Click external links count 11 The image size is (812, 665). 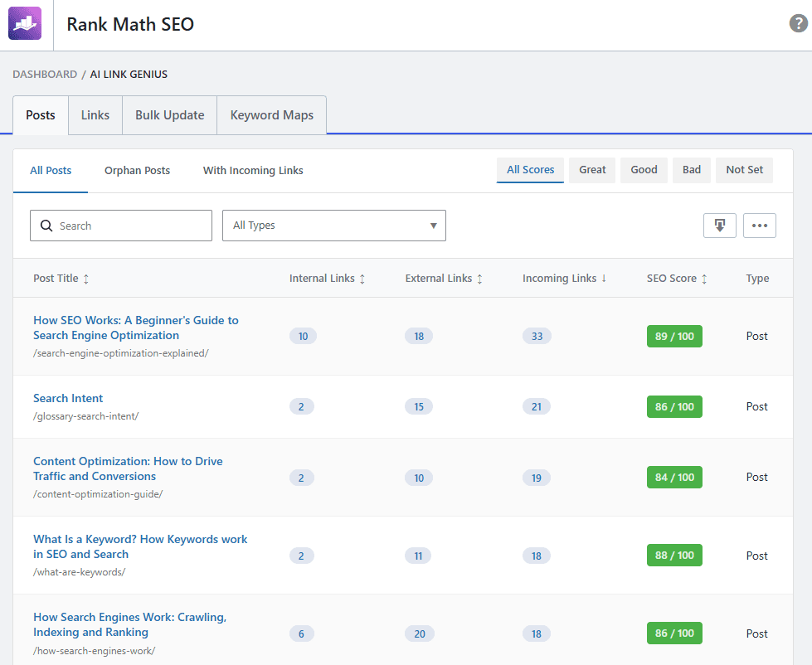coord(418,556)
